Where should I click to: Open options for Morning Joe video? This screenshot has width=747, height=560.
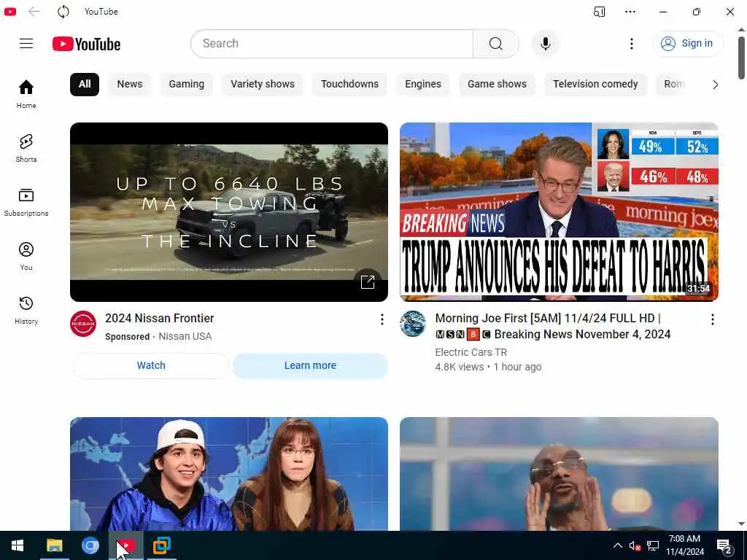pos(712,319)
